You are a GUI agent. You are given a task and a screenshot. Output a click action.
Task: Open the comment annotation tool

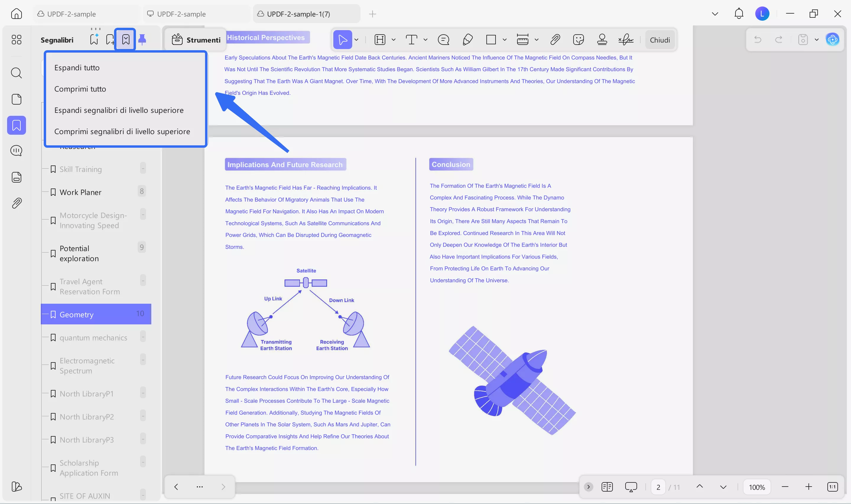pyautogui.click(x=444, y=40)
